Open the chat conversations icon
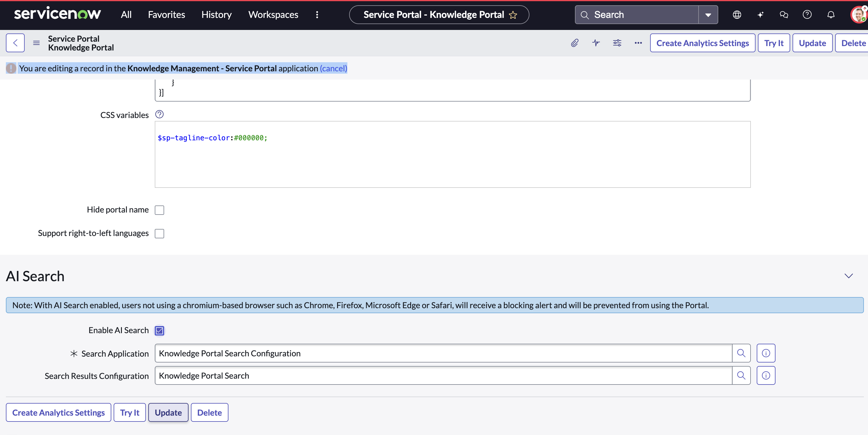This screenshot has height=435, width=868. [784, 14]
